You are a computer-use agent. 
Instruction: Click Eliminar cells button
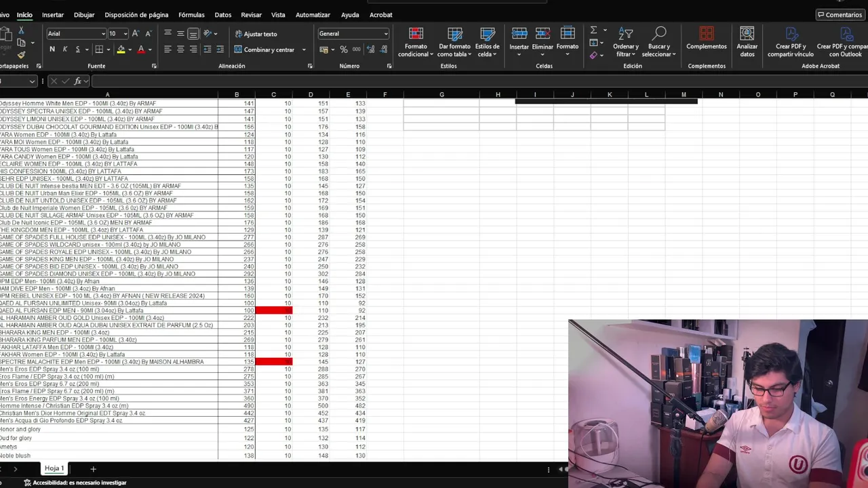(x=542, y=42)
